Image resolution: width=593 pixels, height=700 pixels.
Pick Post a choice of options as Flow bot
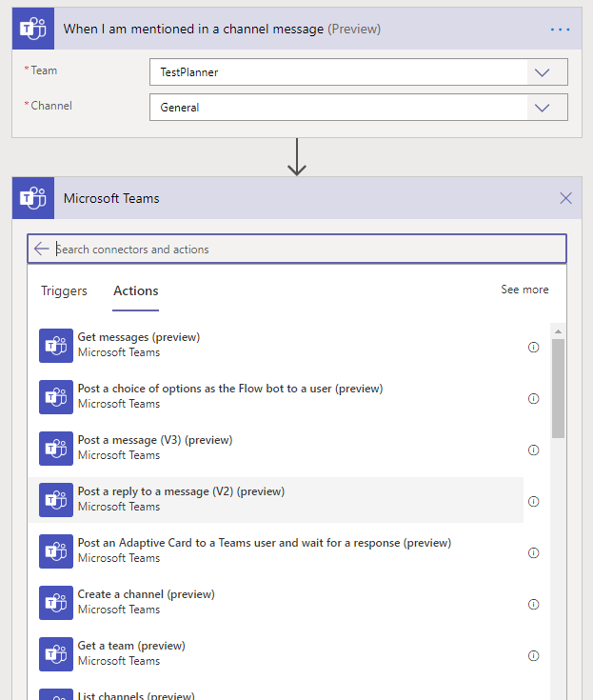pos(276,396)
